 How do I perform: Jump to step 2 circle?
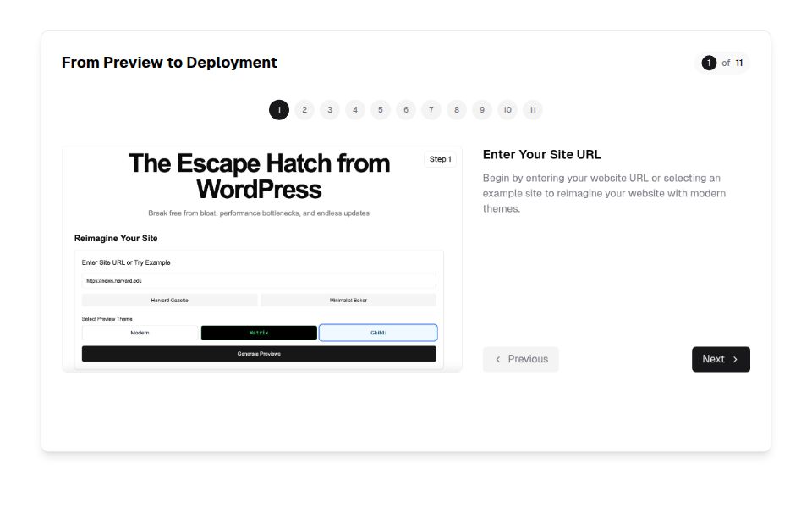tap(304, 110)
